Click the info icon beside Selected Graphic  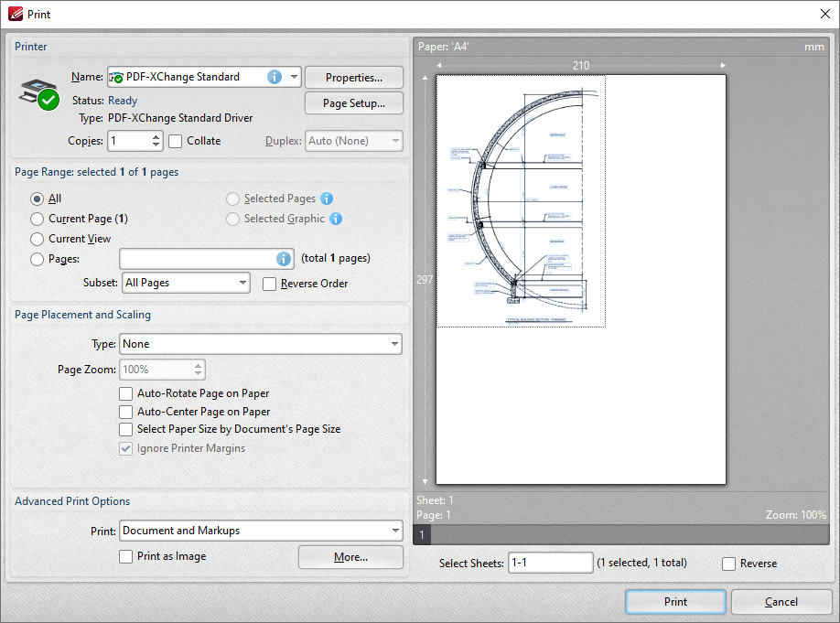click(335, 219)
